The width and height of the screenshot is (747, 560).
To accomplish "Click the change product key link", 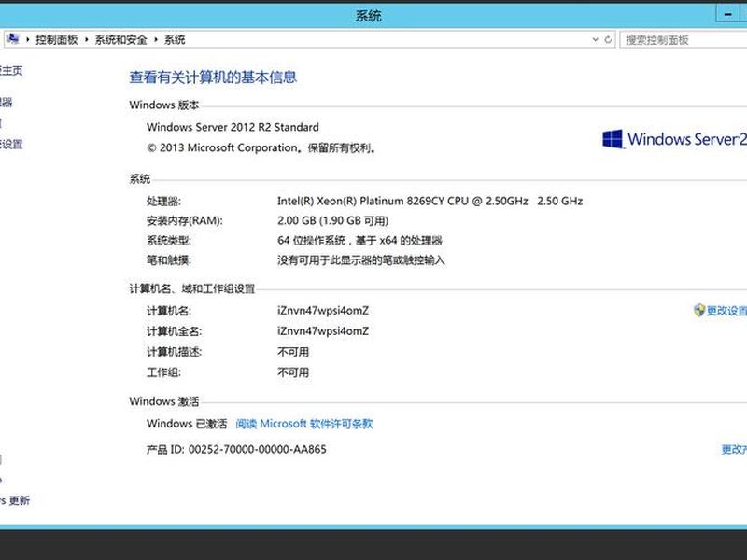I will tap(734, 449).
